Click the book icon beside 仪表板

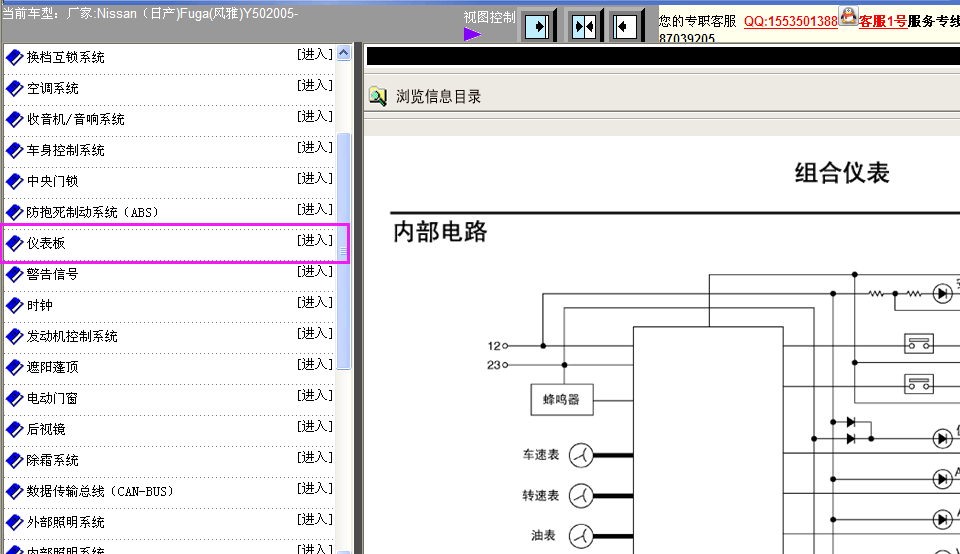(x=14, y=244)
